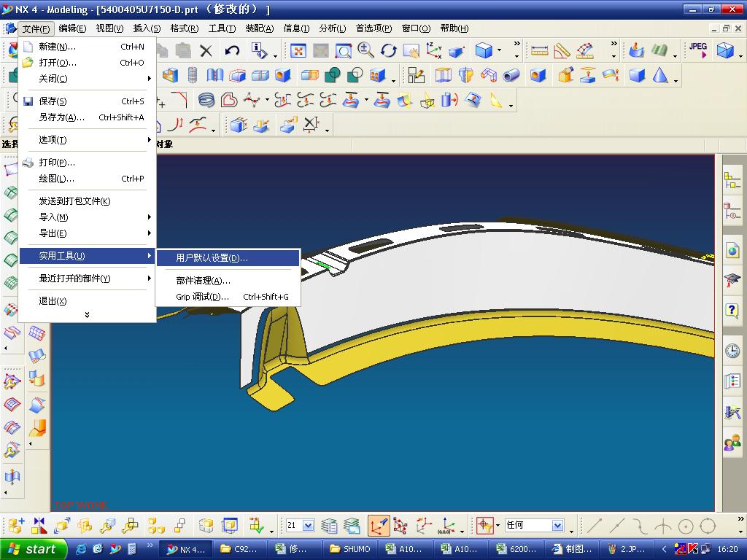Switch to the SHUMO taskbar window
This screenshot has width=747, height=560.
[x=350, y=549]
